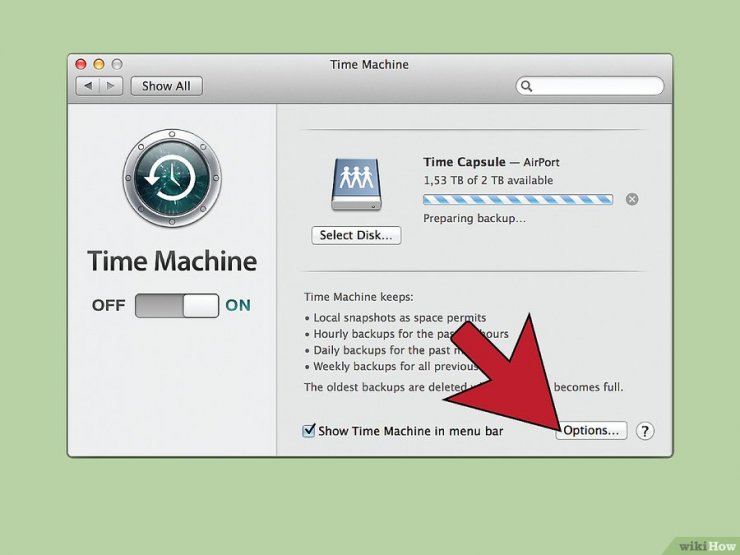Open the Options dialog
This screenshot has height=555, width=740.
click(591, 430)
